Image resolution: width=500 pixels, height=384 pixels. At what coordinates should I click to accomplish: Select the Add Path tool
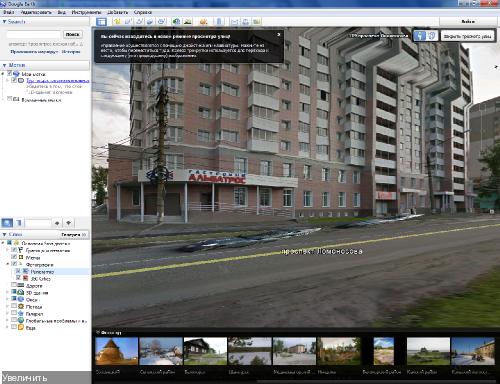click(x=139, y=22)
